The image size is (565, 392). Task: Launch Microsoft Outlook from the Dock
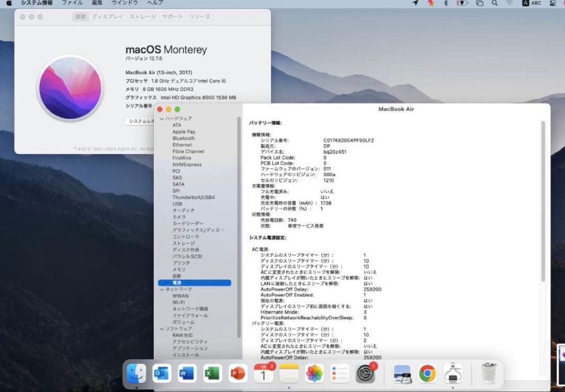click(162, 374)
